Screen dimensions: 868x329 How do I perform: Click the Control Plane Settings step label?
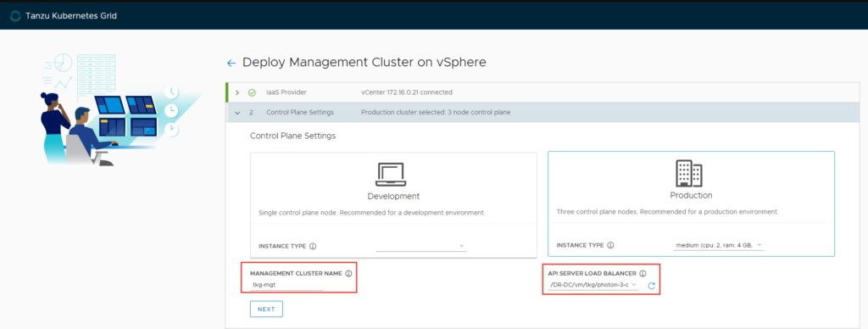[300, 113]
